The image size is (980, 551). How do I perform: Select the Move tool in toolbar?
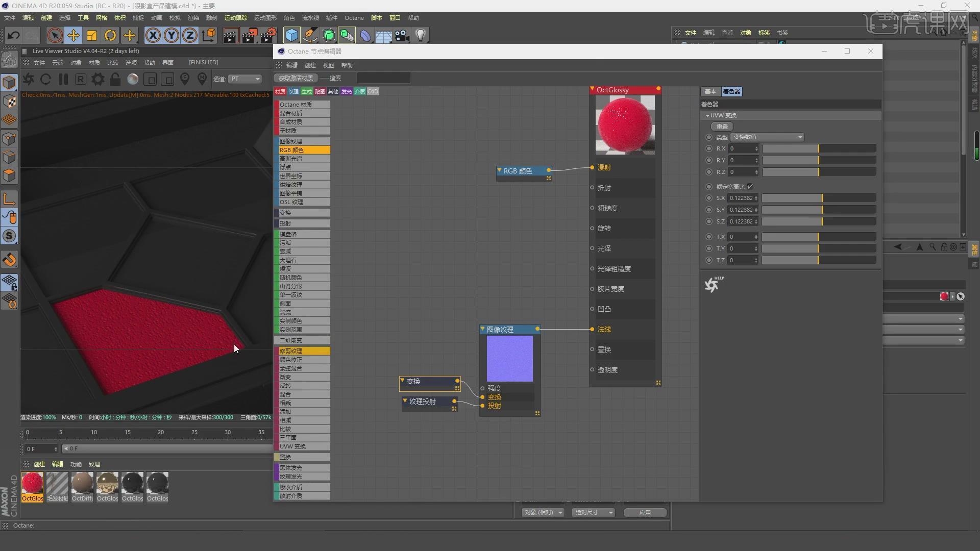pos(73,35)
